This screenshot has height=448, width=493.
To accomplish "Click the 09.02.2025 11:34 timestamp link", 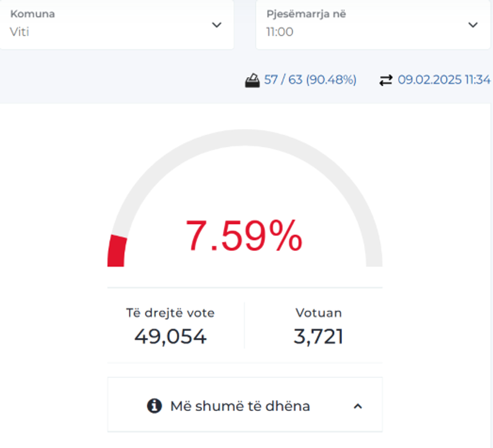I will (444, 80).
